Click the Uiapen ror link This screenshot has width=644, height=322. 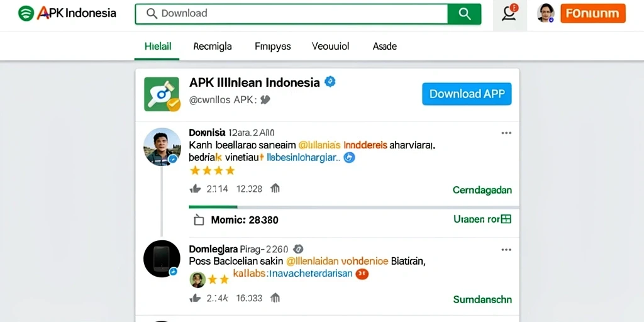pyautogui.click(x=477, y=219)
